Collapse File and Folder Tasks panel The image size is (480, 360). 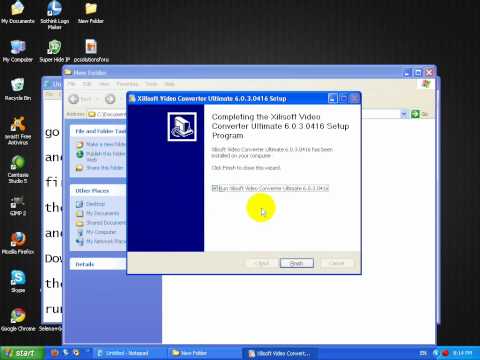click(x=99, y=131)
